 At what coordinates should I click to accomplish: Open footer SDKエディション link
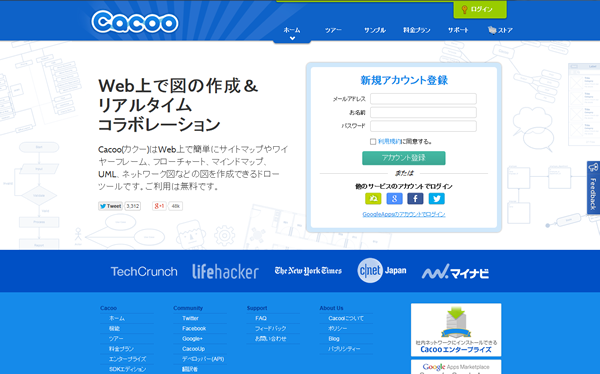(x=127, y=369)
